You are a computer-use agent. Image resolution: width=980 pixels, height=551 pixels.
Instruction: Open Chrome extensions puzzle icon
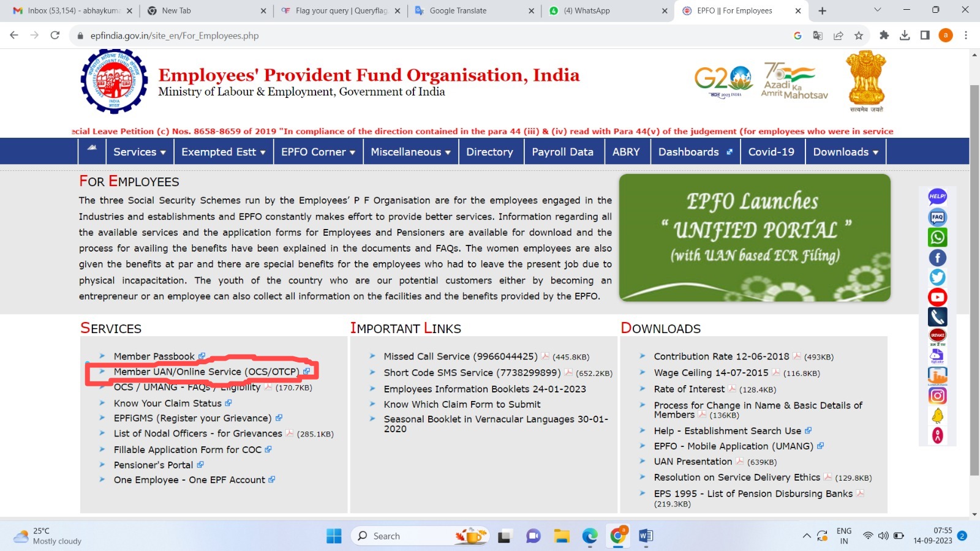pyautogui.click(x=884, y=36)
